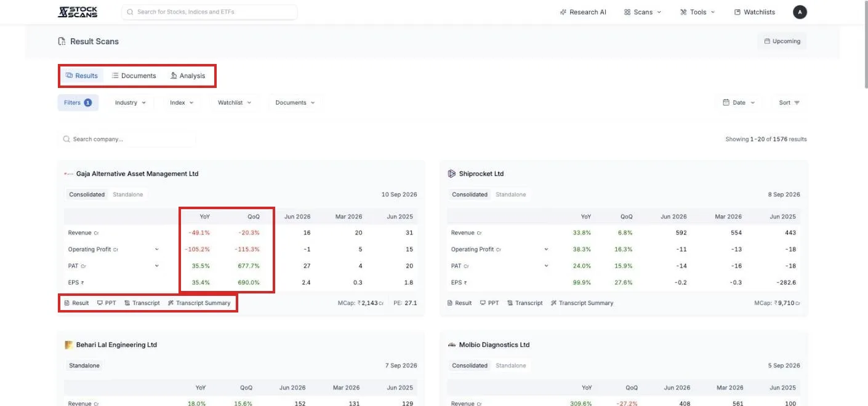The image size is (868, 406).
Task: Open Watchlists from the top navigation
Action: (755, 12)
